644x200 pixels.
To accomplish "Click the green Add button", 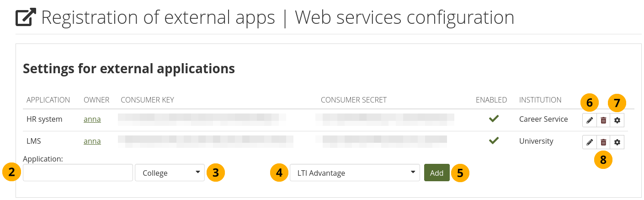I will coord(436,173).
